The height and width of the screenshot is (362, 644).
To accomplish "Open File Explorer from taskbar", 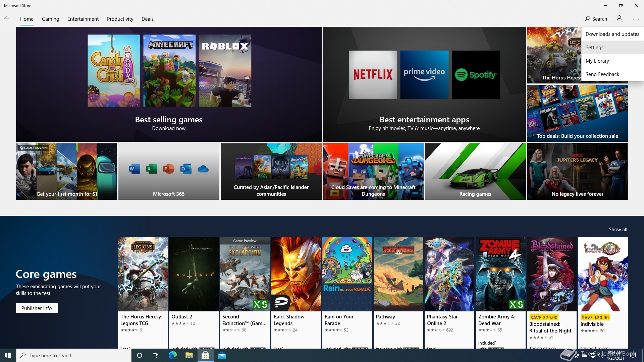I will coord(189,355).
